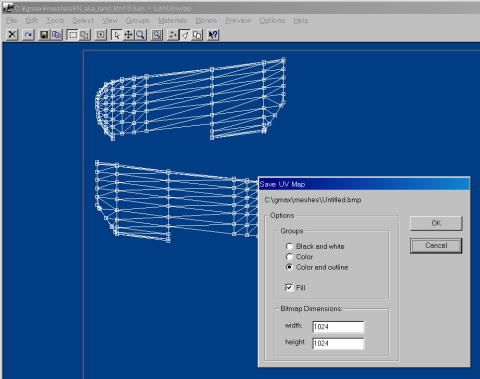Image resolution: width=480 pixels, height=379 pixels.
Task: Open the File menu
Action: [x=11, y=20]
